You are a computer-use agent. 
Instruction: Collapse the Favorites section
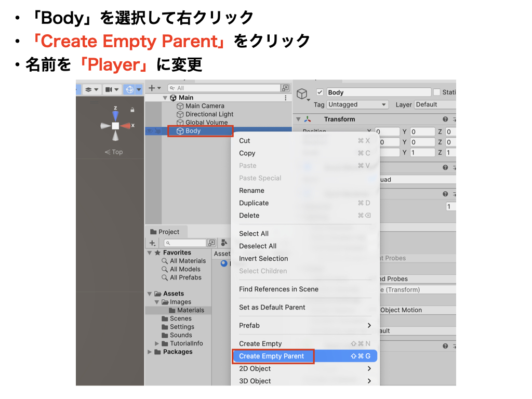(x=150, y=253)
